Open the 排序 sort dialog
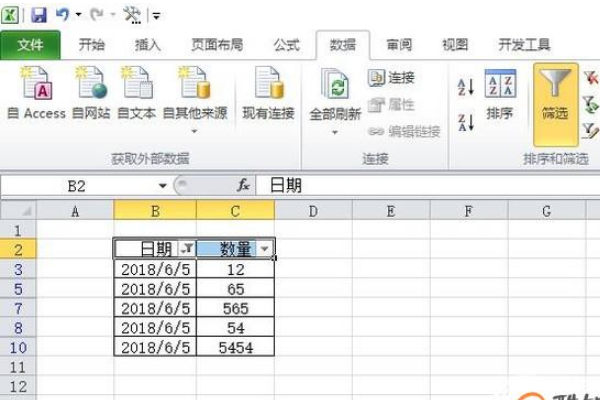This screenshot has width=600, height=400. point(500,95)
